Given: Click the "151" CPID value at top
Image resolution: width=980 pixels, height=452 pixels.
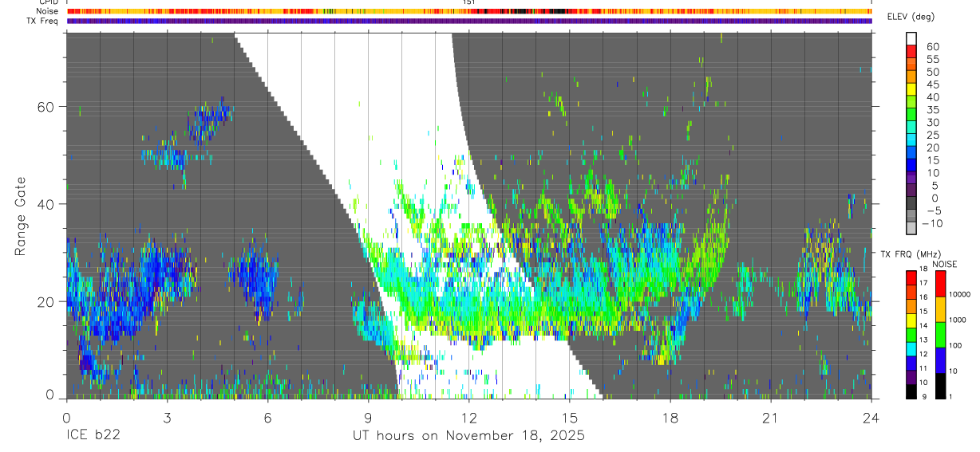Looking at the screenshot, I should (x=469, y=2).
